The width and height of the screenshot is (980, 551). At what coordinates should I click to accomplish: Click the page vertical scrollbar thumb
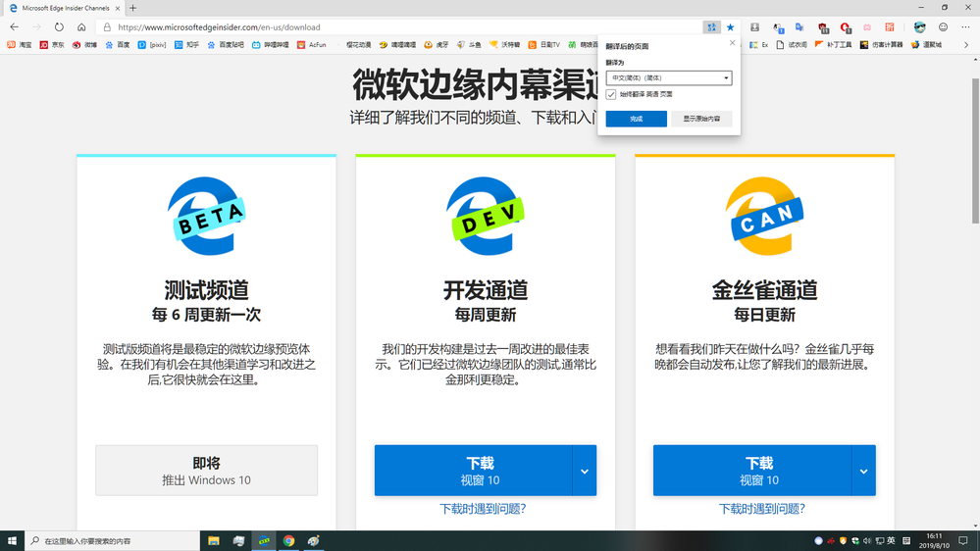[975, 150]
